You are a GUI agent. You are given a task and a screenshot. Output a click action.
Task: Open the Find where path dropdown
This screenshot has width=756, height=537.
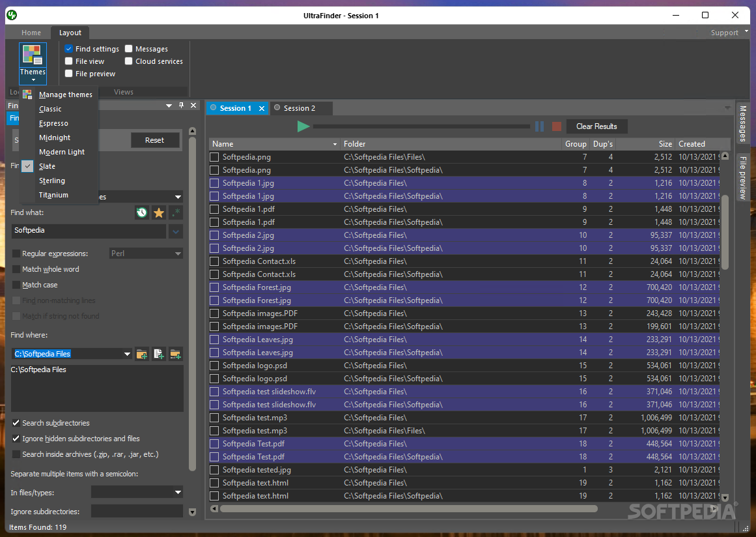point(127,354)
